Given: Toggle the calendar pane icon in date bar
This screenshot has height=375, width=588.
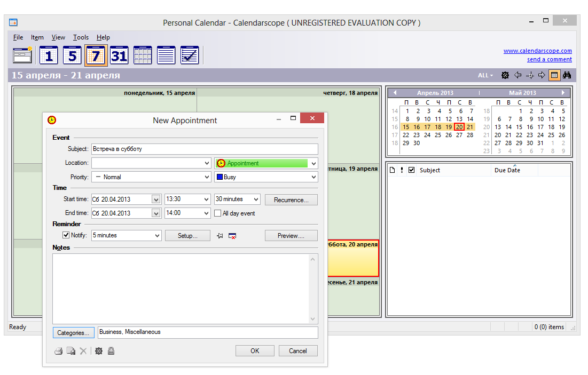Looking at the screenshot, I should [x=554, y=75].
